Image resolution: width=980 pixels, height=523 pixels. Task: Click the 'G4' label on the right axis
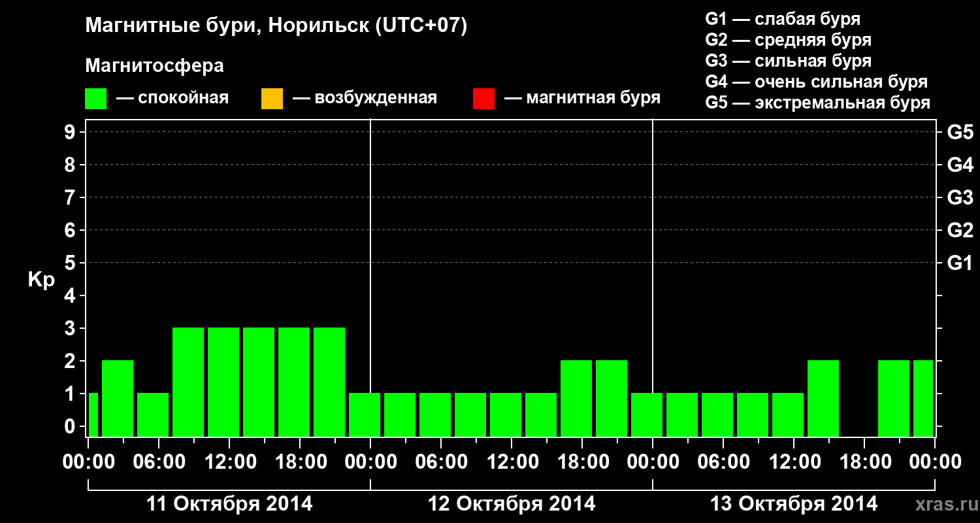[960, 165]
